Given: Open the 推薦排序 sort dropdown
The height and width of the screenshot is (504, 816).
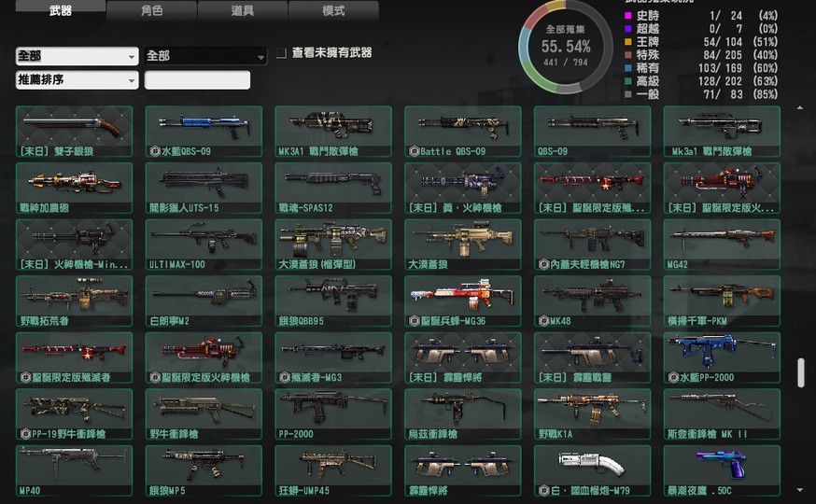Looking at the screenshot, I should point(77,80).
